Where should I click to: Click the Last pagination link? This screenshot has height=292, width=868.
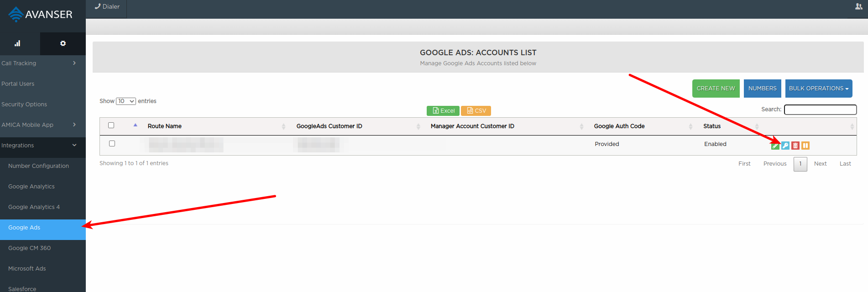tap(845, 164)
